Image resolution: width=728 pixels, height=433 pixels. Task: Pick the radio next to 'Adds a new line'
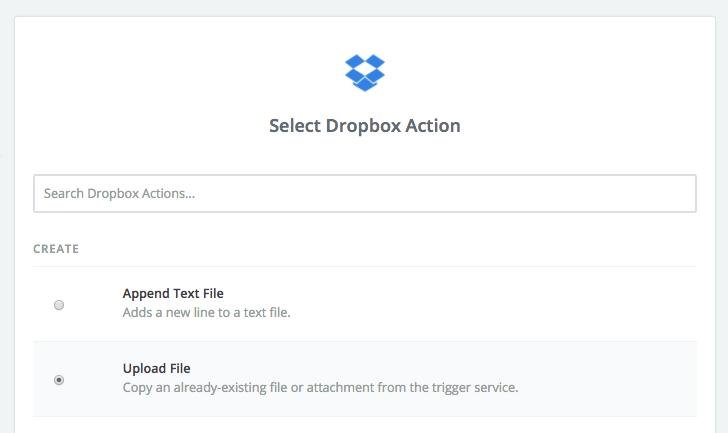[59, 305]
